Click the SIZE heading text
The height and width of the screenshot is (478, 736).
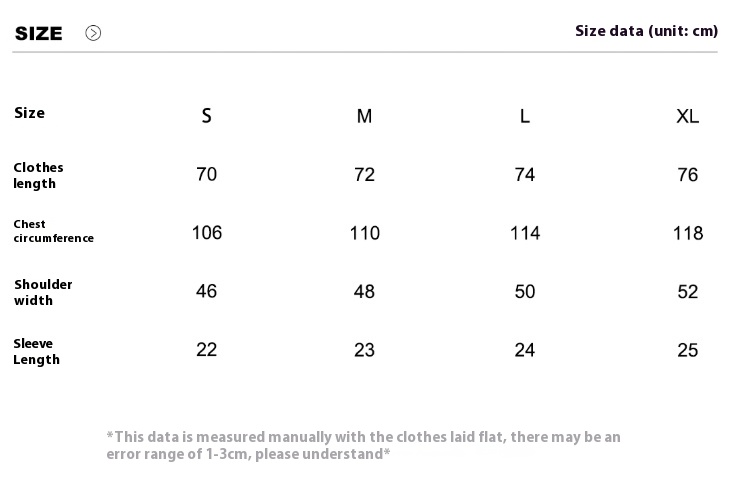tap(38, 33)
